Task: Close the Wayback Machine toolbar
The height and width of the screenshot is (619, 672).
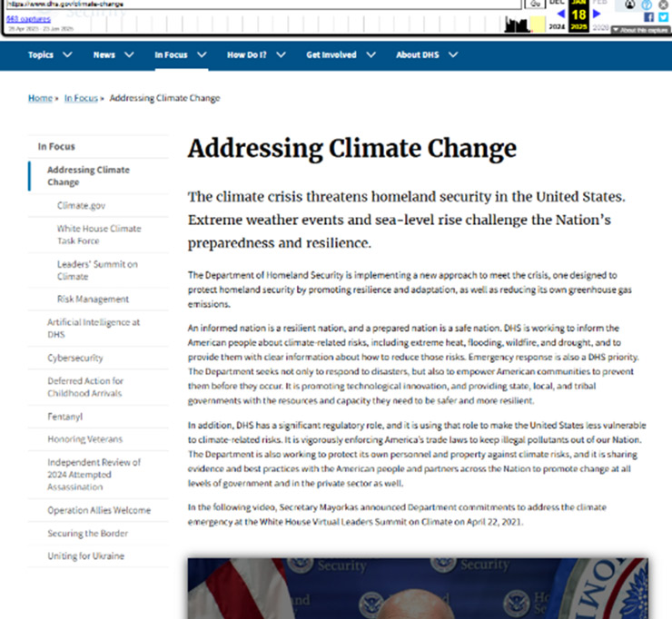Action: tap(662, 5)
